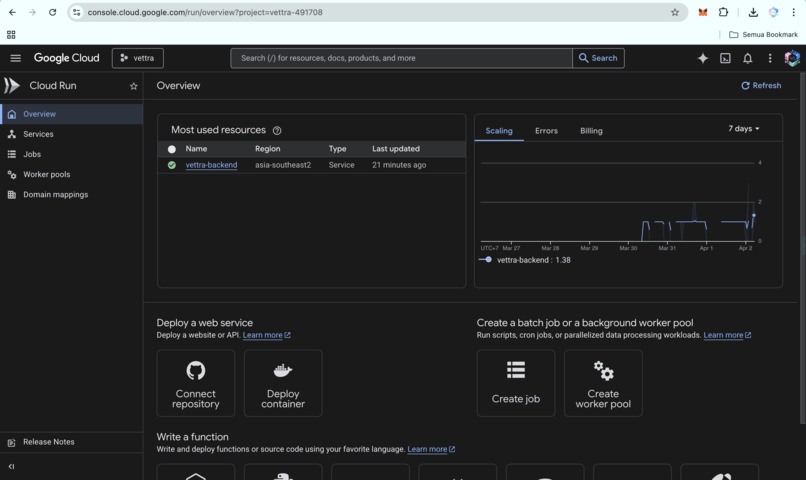Click the page vertical scrollbar
Viewport: 806px width, 480px height.
[802, 248]
